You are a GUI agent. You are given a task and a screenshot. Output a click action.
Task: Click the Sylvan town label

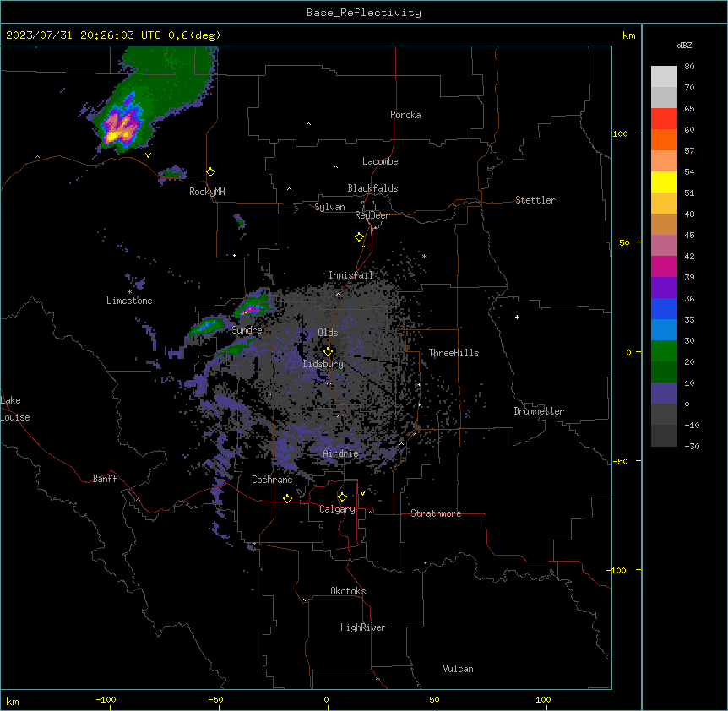[x=329, y=207]
